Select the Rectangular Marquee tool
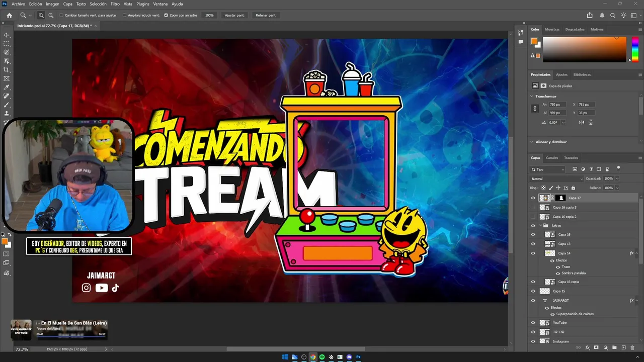 [x=7, y=44]
